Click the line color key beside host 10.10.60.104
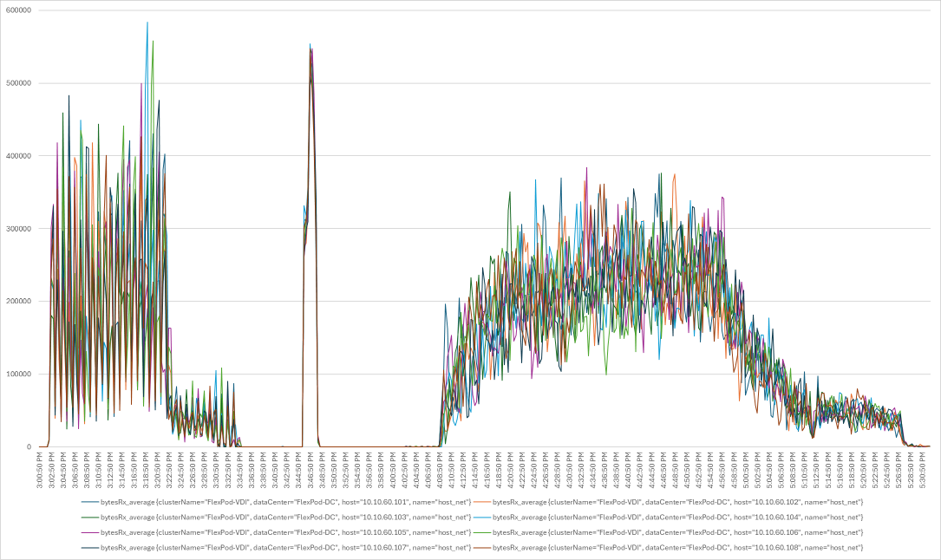This screenshot has height=560, width=941. click(x=482, y=517)
